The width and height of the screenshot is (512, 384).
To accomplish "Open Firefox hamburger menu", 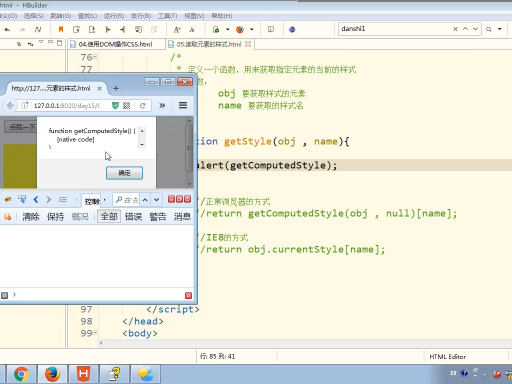I will 183,105.
